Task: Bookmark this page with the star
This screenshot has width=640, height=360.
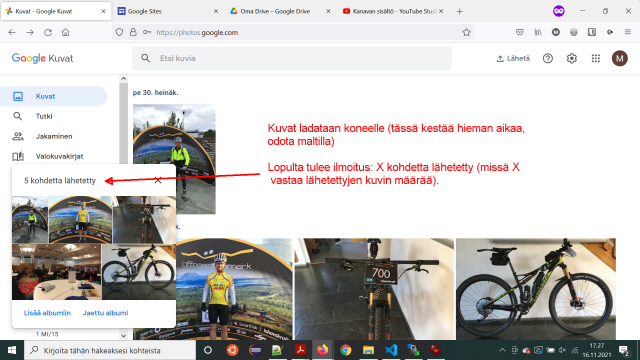Action: [466, 32]
